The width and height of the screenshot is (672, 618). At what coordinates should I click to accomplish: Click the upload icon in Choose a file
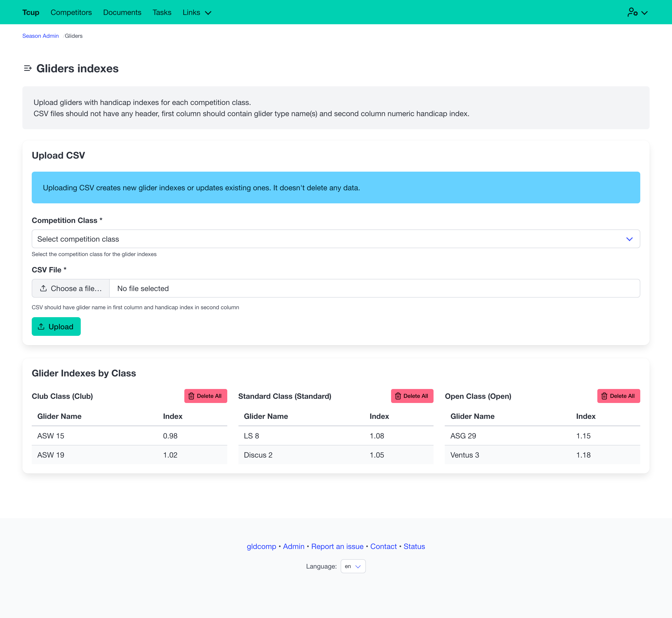coord(43,288)
